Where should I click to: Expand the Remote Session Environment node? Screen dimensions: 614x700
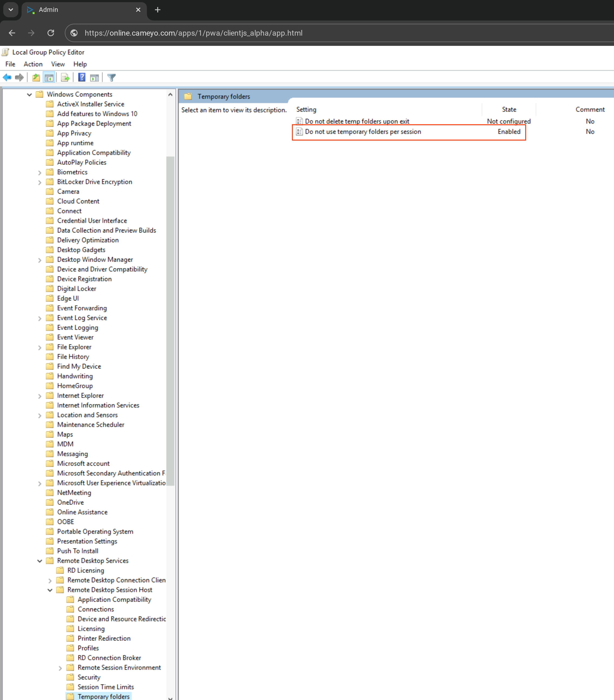pos(60,668)
